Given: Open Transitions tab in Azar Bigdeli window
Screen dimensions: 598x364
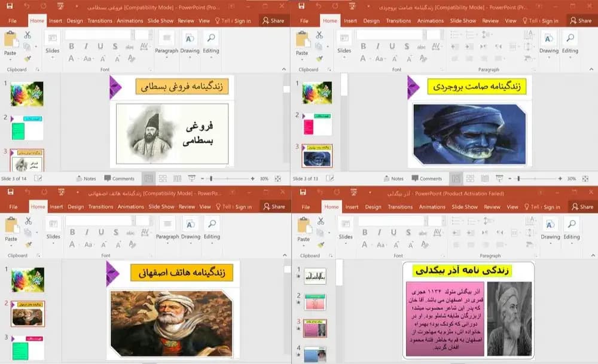Looking at the screenshot, I should (x=400, y=207).
